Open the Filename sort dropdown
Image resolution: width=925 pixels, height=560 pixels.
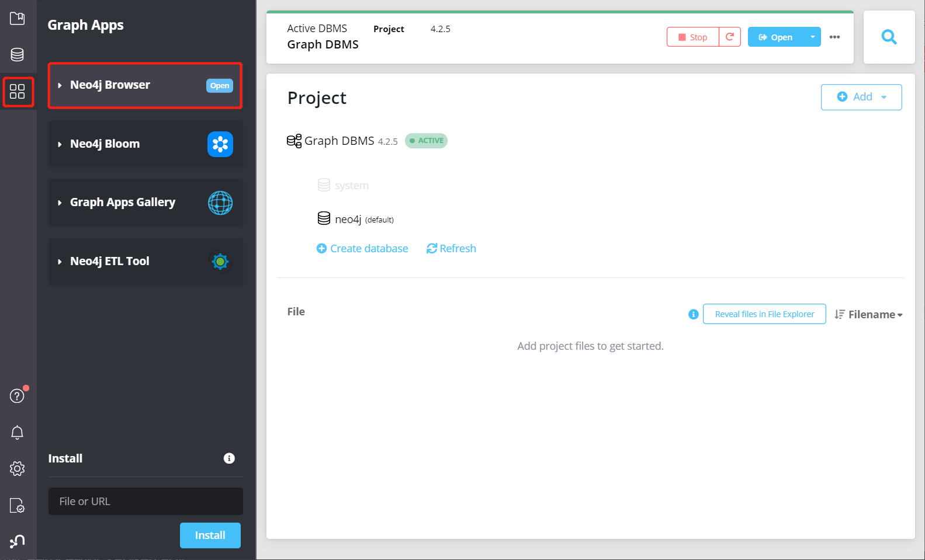[x=869, y=314]
